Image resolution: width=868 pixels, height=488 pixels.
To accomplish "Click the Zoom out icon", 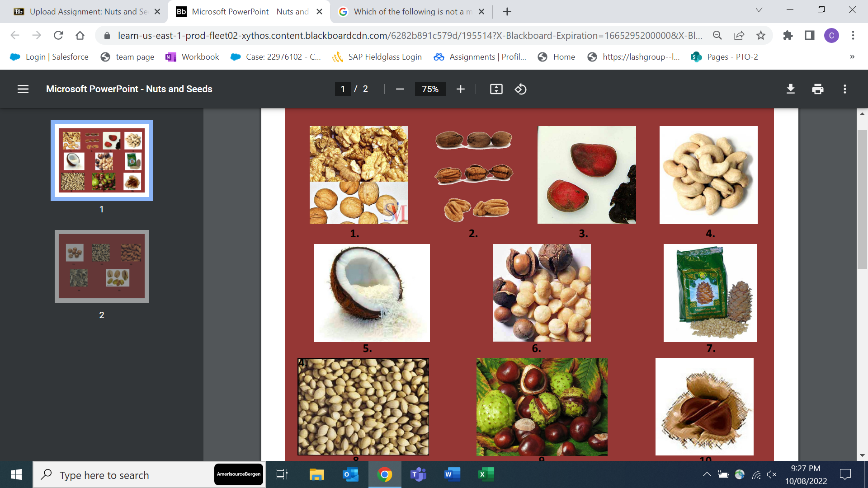I will pyautogui.click(x=400, y=89).
